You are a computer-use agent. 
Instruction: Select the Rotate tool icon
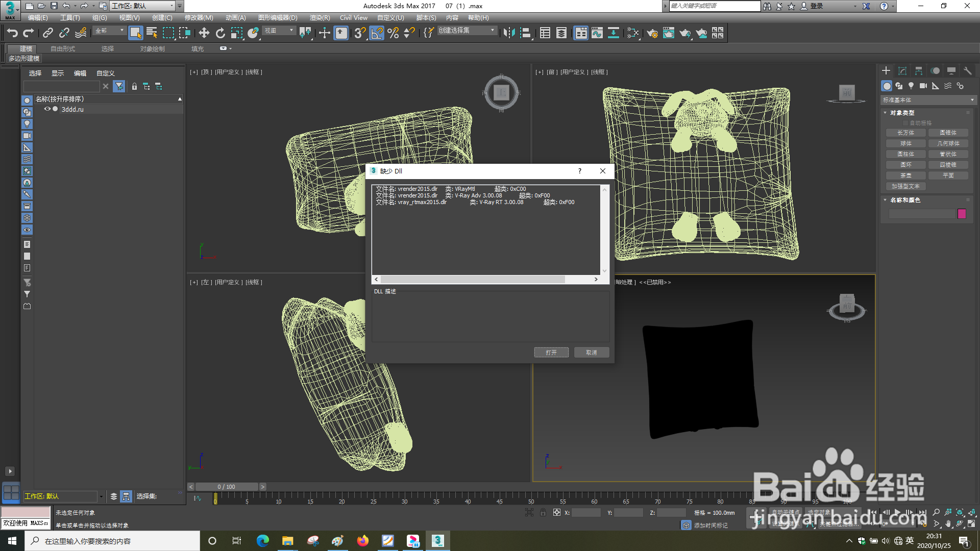(220, 33)
